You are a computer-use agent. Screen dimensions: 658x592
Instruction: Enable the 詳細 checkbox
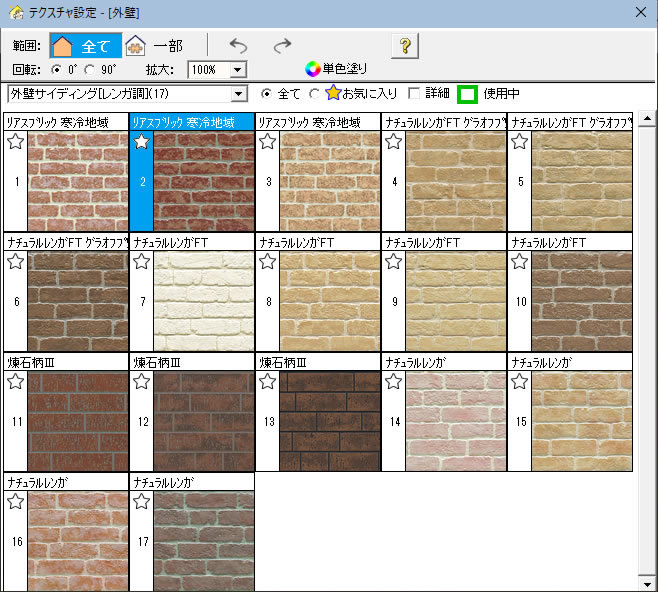point(414,93)
